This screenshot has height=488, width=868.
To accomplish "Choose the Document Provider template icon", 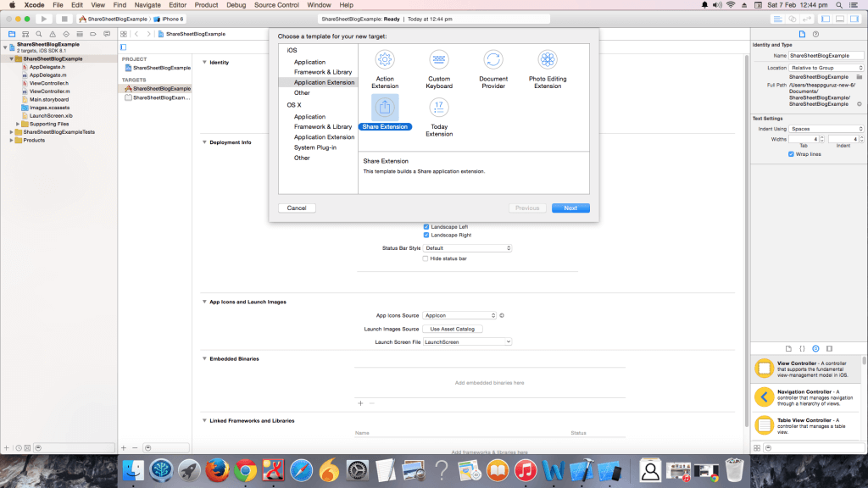I will (493, 59).
